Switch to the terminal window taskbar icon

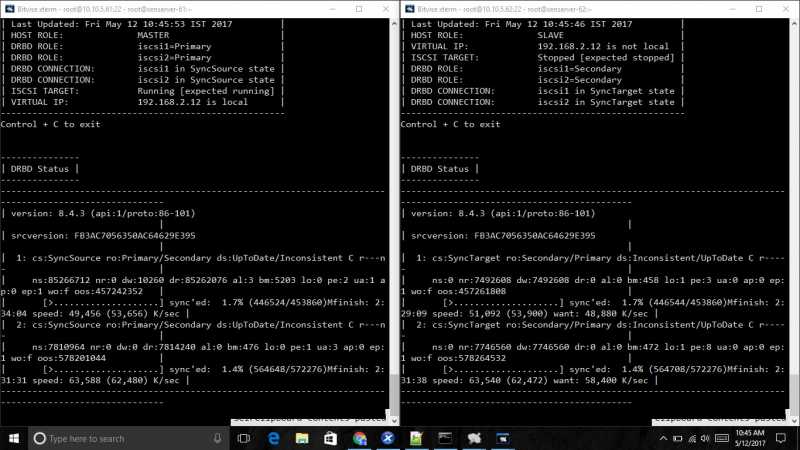coord(445,438)
